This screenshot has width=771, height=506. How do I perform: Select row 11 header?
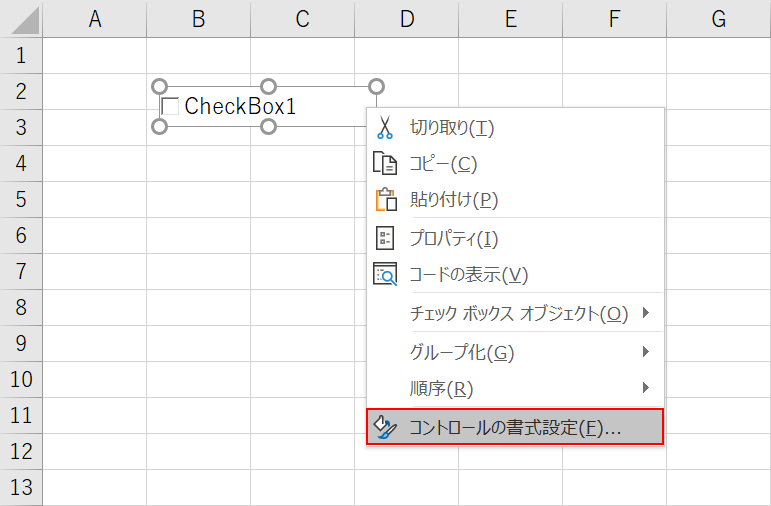(x=21, y=416)
